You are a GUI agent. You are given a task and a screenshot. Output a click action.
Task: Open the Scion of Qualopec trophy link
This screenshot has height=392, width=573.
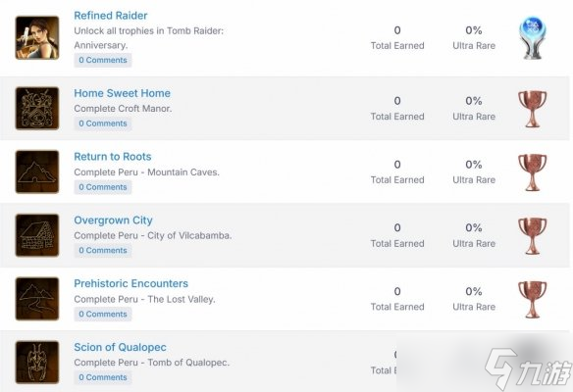tap(120, 347)
